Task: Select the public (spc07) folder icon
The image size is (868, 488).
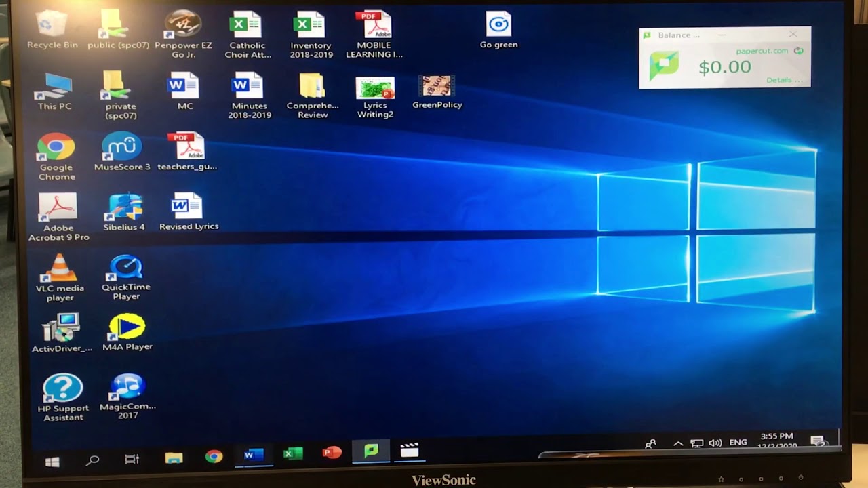Action: (119, 30)
